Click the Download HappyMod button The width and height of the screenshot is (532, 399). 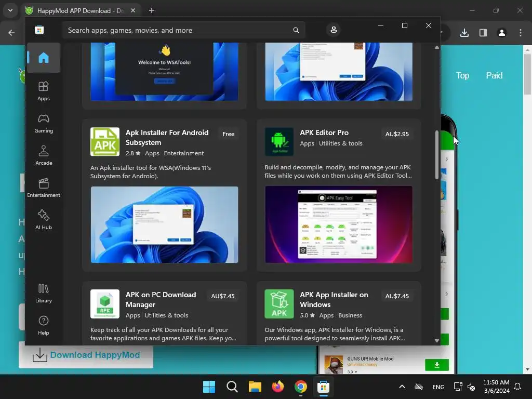pyautogui.click(x=86, y=355)
